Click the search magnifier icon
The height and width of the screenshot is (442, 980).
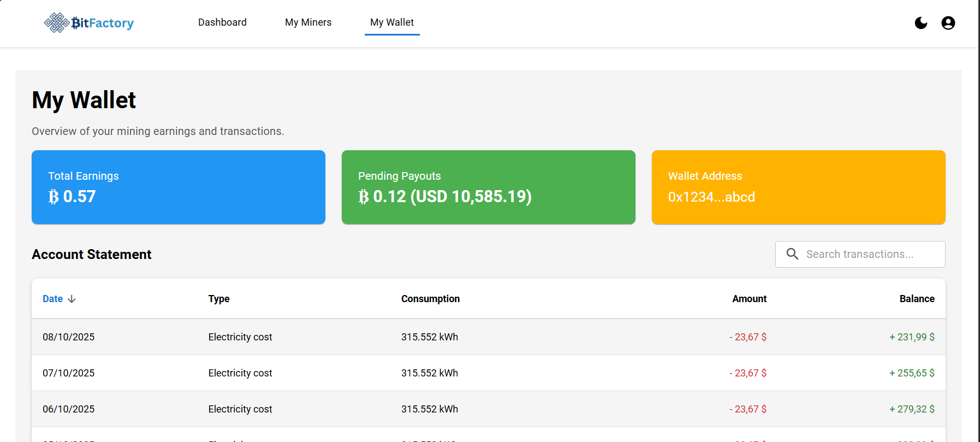coord(792,254)
